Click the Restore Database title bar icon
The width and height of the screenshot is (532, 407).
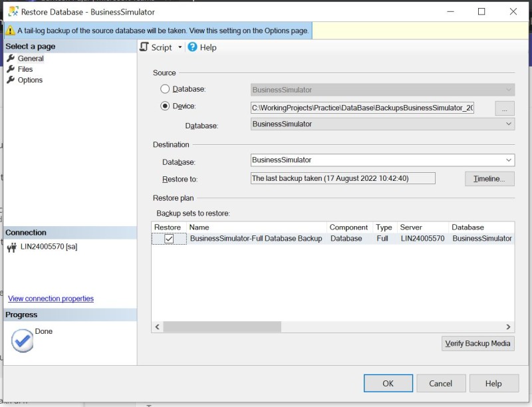tap(13, 12)
